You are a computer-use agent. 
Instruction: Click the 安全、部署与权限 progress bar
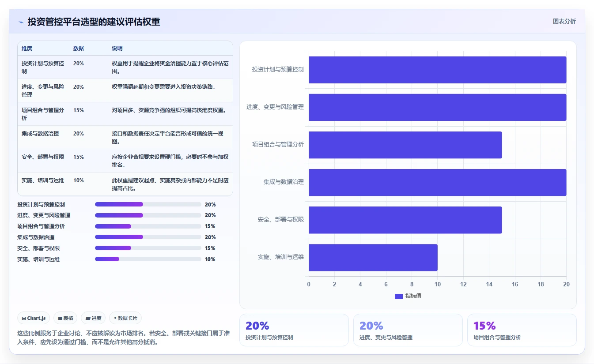(x=148, y=248)
